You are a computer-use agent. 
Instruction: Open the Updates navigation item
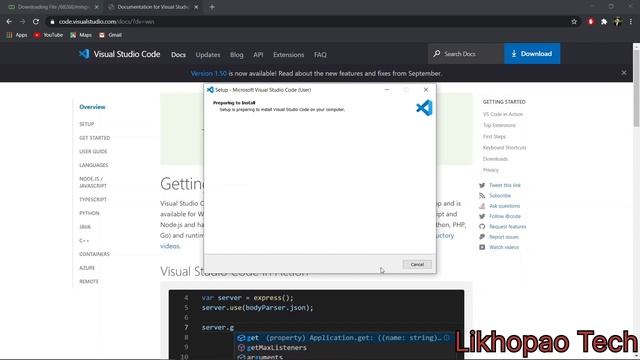pos(208,55)
